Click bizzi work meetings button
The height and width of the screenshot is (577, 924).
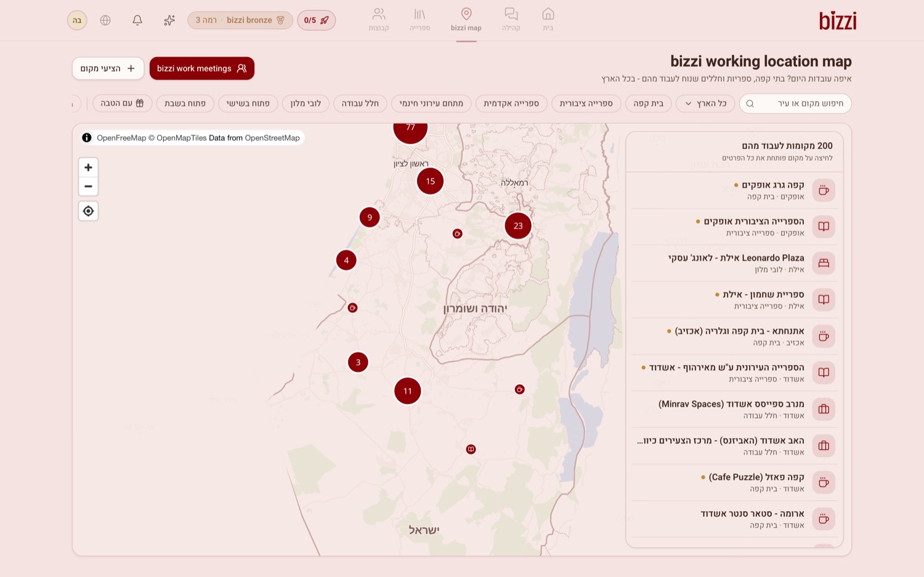(x=202, y=68)
